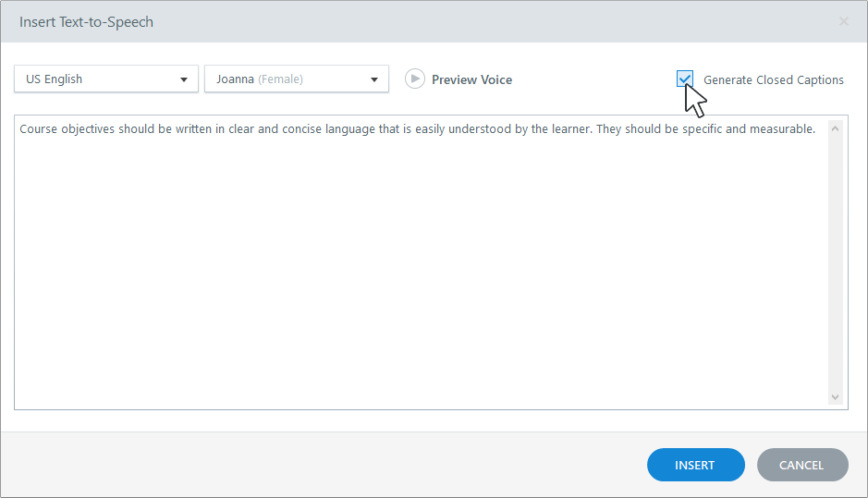Click the scroll down arrow in script box
Screen dimensions: 868x498
pos(836,397)
